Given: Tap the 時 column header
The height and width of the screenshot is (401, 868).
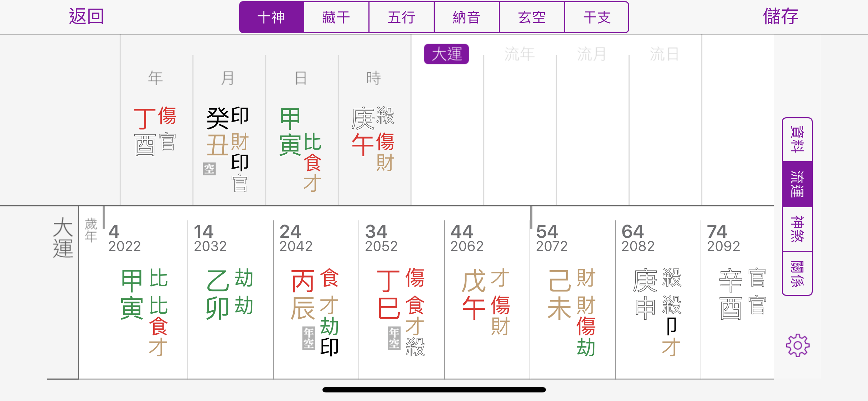Looking at the screenshot, I should point(373,78).
